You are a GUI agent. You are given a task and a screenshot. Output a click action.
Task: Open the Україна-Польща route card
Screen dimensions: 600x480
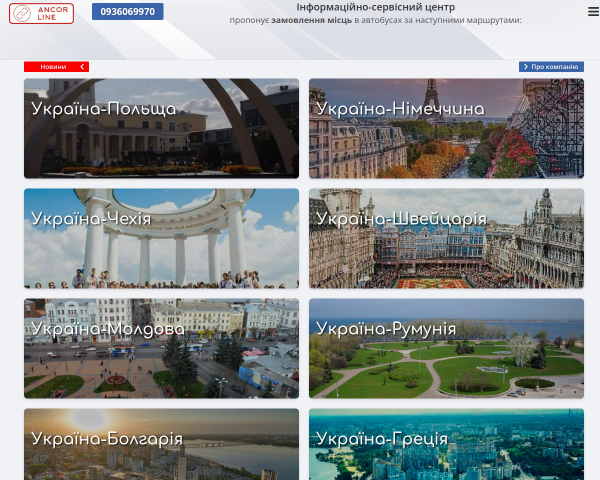161,128
